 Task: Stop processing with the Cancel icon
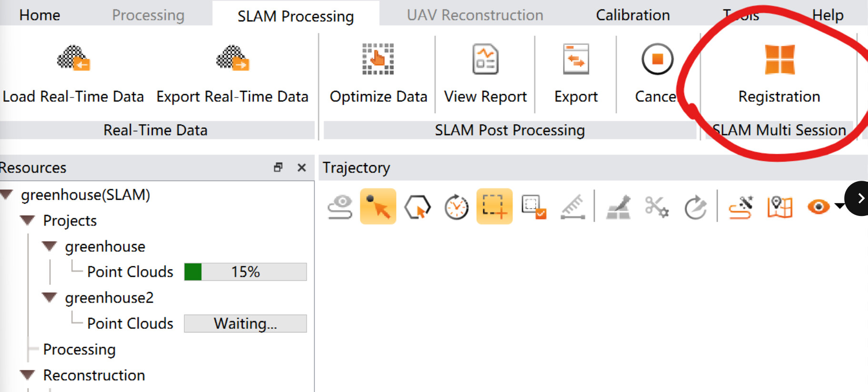tap(657, 59)
